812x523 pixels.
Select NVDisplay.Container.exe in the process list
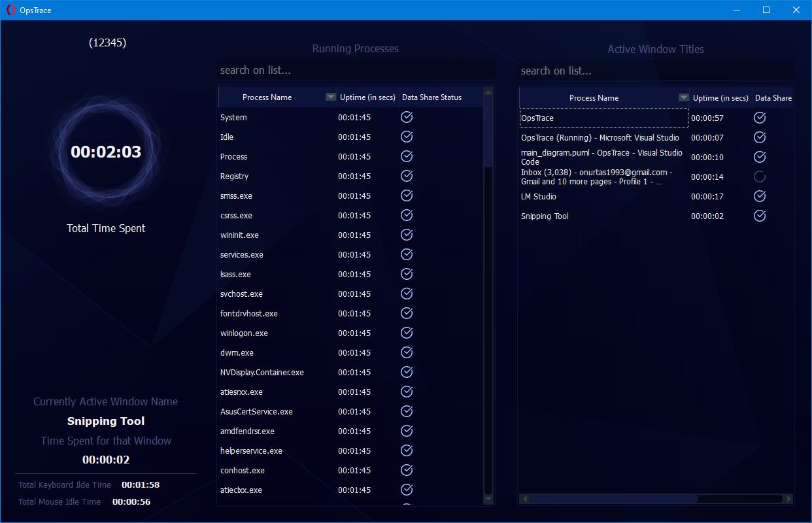point(262,373)
